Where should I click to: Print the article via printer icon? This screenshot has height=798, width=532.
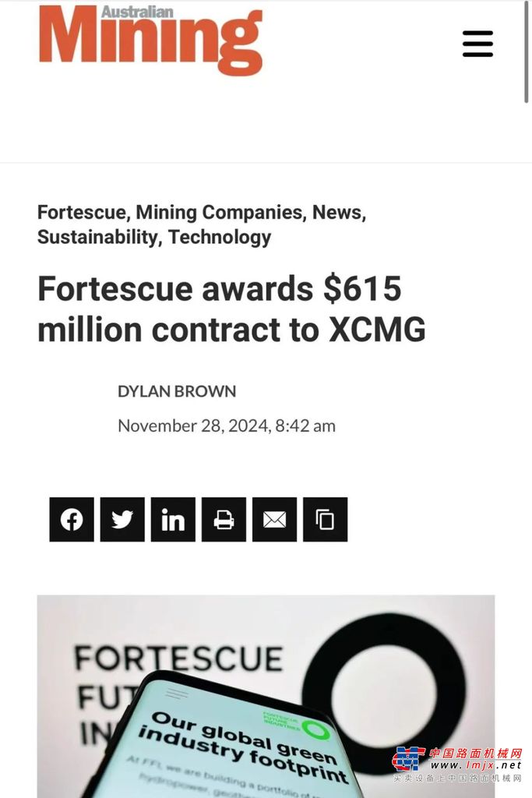pos(224,520)
